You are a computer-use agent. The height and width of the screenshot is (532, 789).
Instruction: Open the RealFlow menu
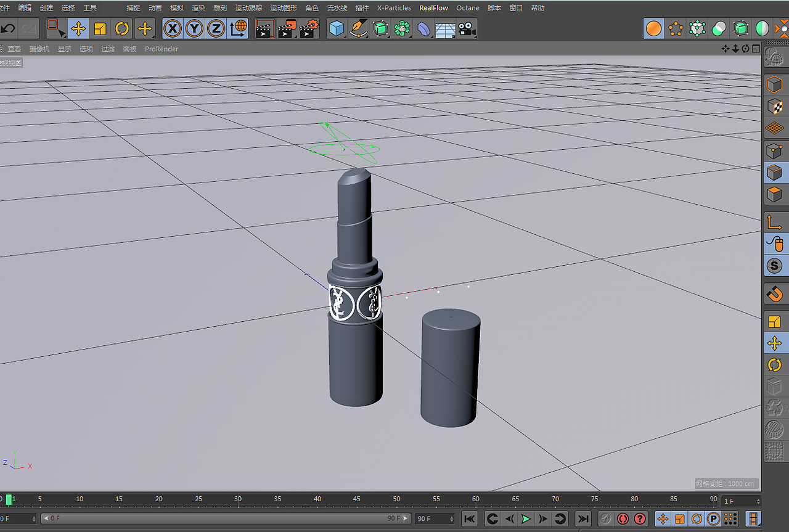click(x=434, y=8)
